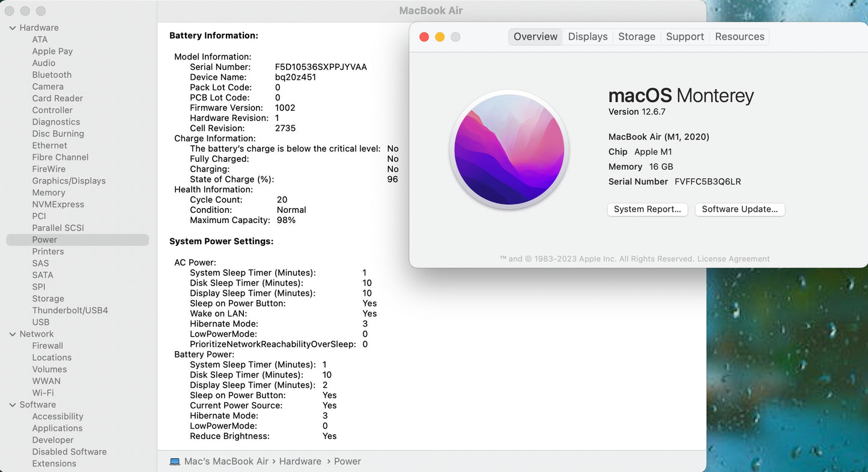Collapse the Network section
Viewport: 868px width, 472px height.
point(13,334)
